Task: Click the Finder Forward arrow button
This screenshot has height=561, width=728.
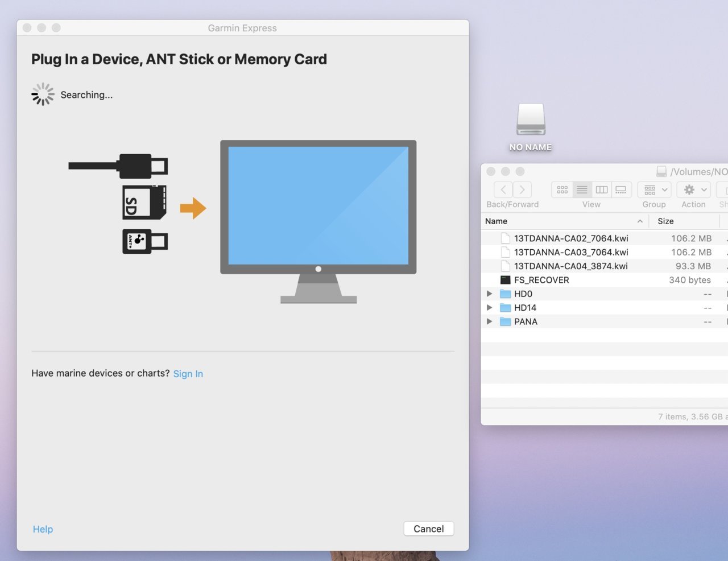Action: coord(522,189)
